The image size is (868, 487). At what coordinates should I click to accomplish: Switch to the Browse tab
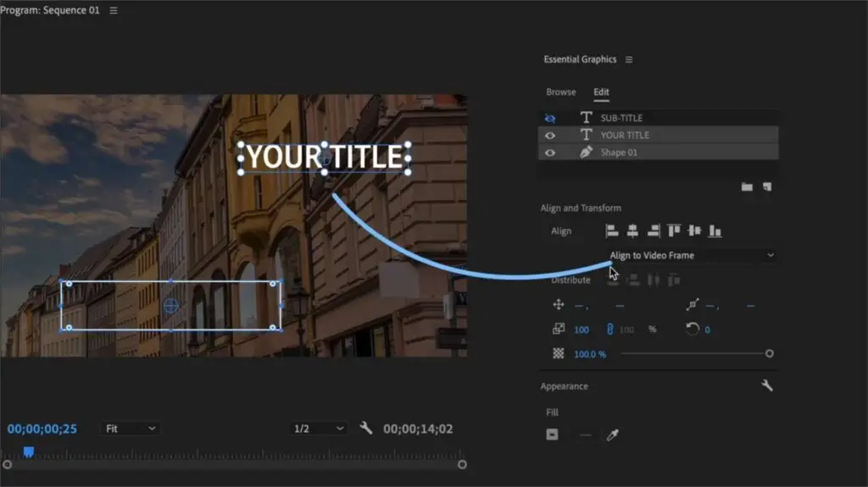[x=561, y=91]
